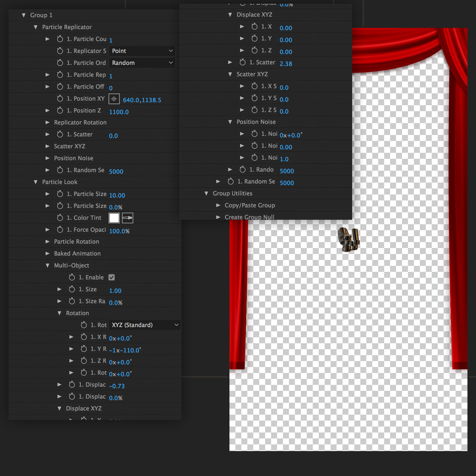Enable keyframing stopwatch for Particle Count

click(x=60, y=39)
